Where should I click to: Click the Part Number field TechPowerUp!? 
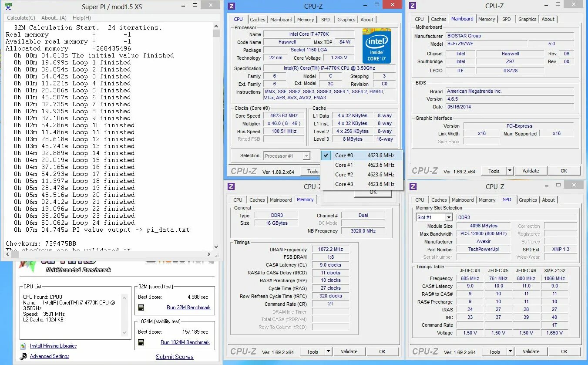[484, 250]
